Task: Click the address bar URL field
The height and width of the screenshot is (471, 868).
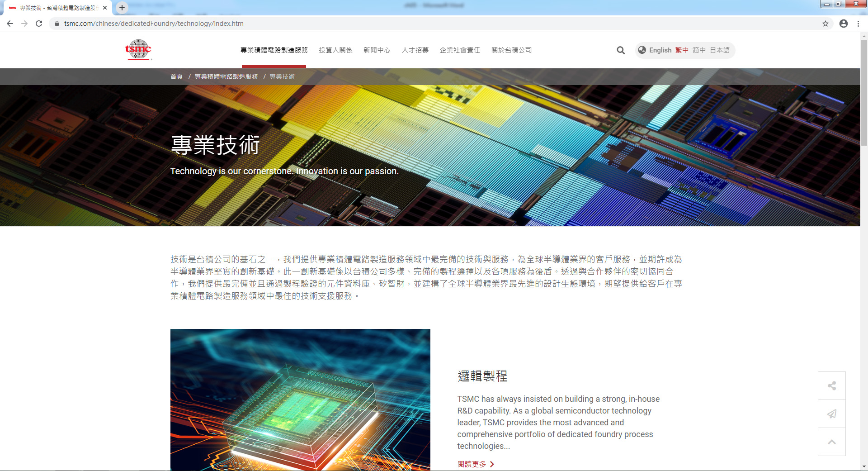Action: (x=434, y=24)
